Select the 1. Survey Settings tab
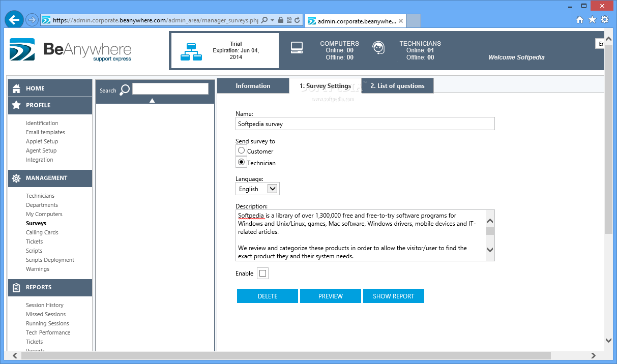 pos(325,86)
